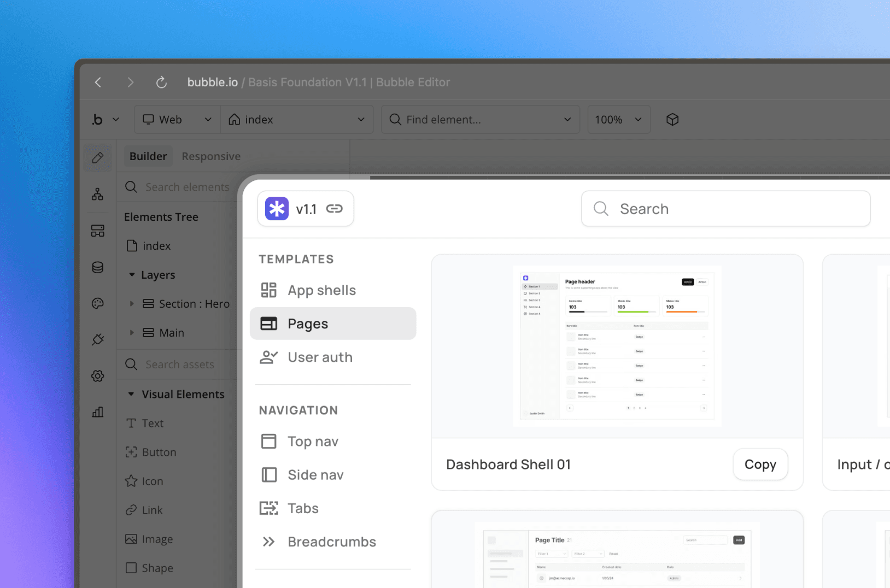Open the Styles palette icon in sidebar
The width and height of the screenshot is (890, 588).
point(98,303)
